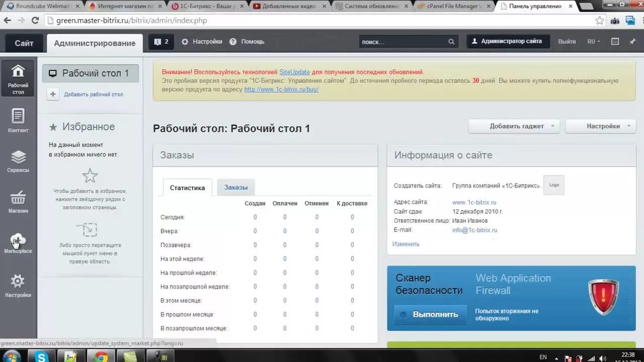Open the www.1c-bitrix.ru site address link
Viewport: 644px width, 362px height.
coord(474,202)
